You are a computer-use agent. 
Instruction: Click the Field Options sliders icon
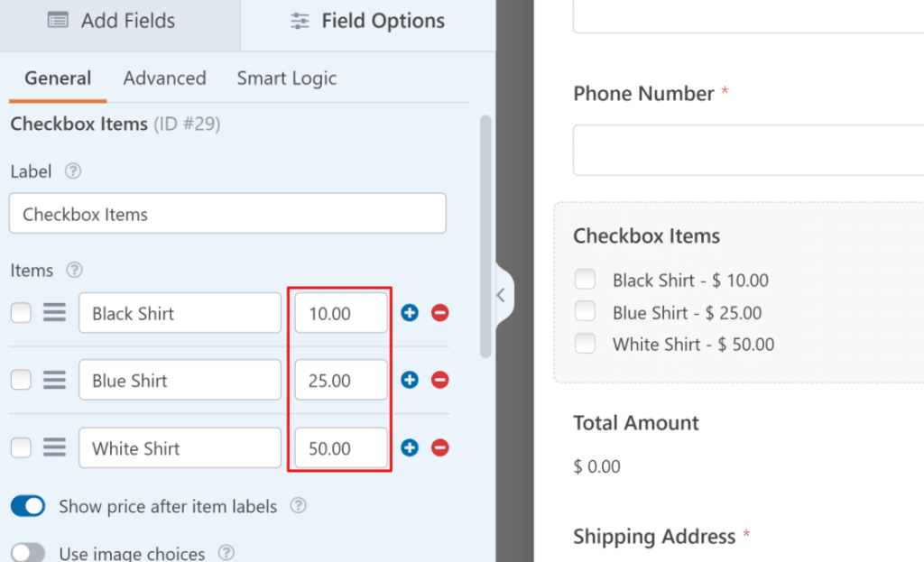[x=298, y=20]
